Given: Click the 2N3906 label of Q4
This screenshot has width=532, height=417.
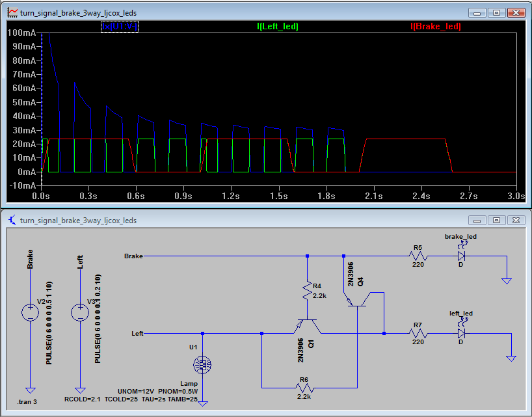Looking at the screenshot, I should [x=351, y=274].
